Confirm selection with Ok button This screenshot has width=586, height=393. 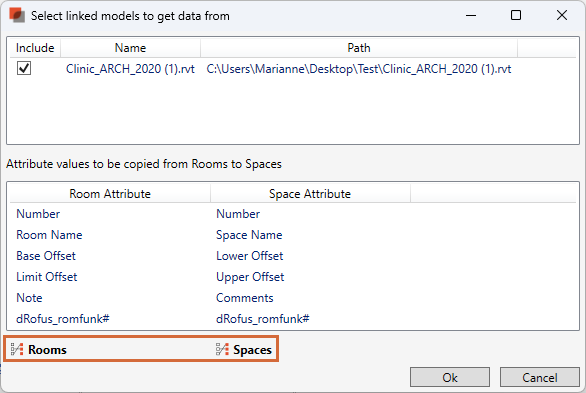click(x=450, y=377)
